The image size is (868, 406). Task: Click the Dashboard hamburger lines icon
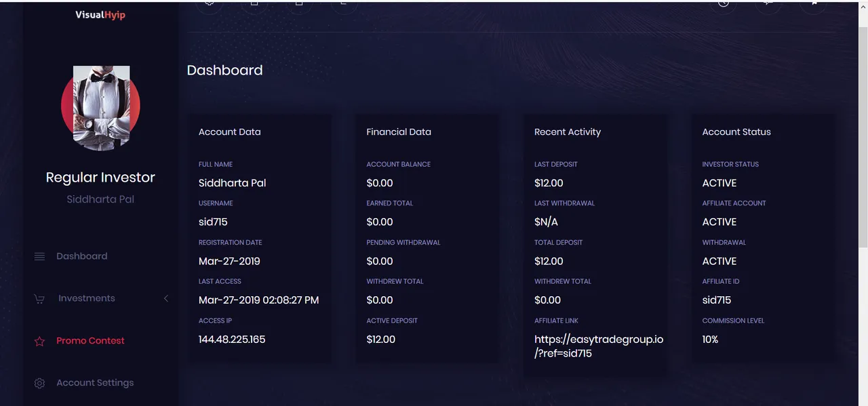click(39, 256)
